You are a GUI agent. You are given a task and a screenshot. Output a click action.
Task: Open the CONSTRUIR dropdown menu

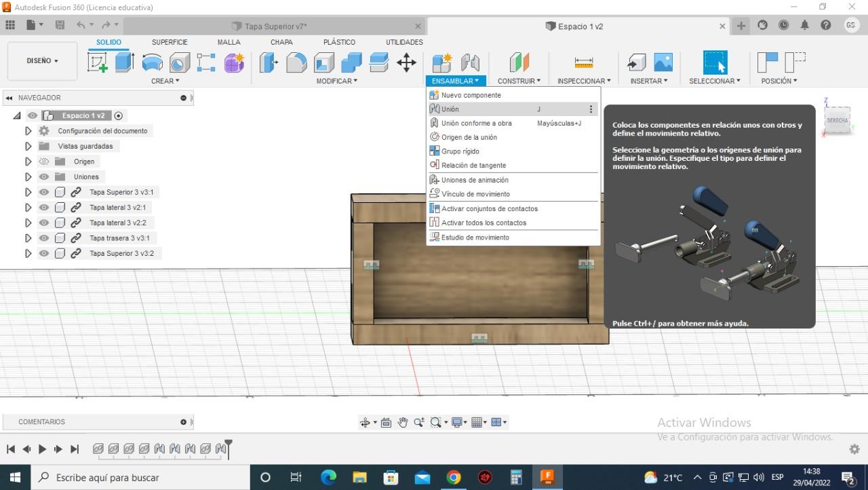click(519, 81)
